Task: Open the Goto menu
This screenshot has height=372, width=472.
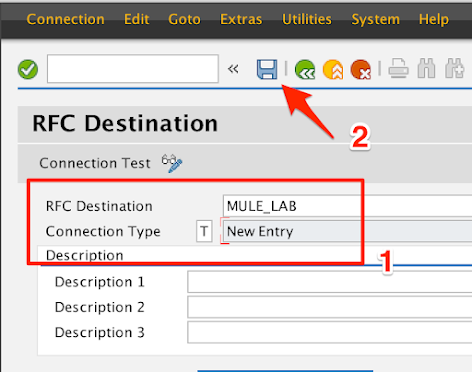Action: point(184,19)
